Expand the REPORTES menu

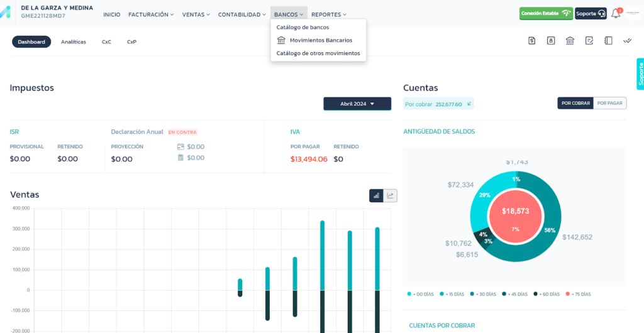click(328, 14)
